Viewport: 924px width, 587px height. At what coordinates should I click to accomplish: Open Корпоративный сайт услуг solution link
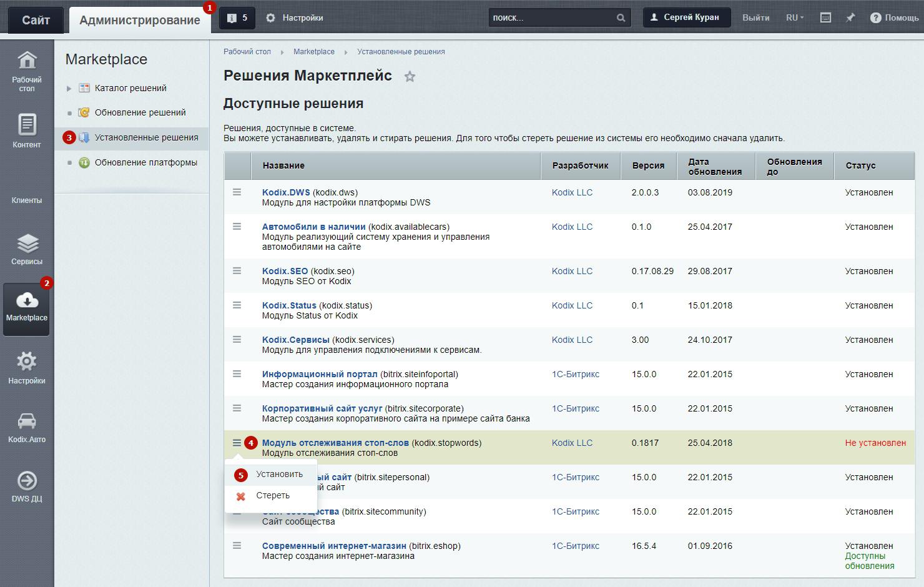(x=322, y=408)
